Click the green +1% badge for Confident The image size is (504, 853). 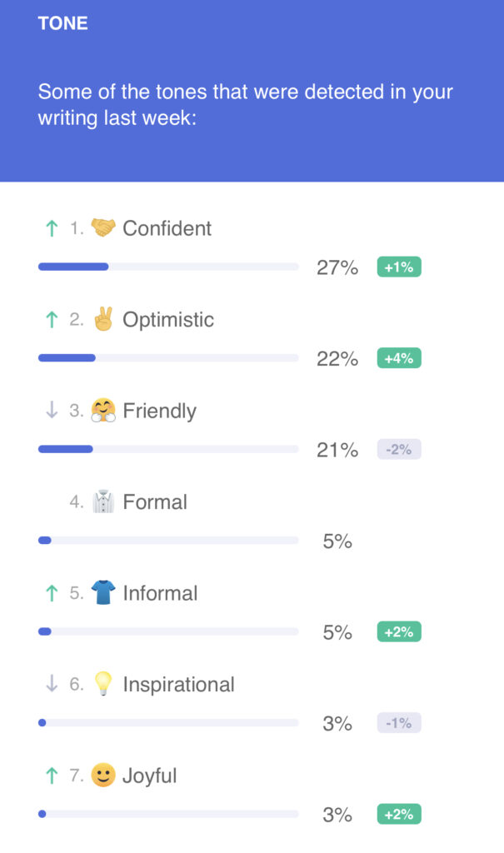pyautogui.click(x=399, y=267)
